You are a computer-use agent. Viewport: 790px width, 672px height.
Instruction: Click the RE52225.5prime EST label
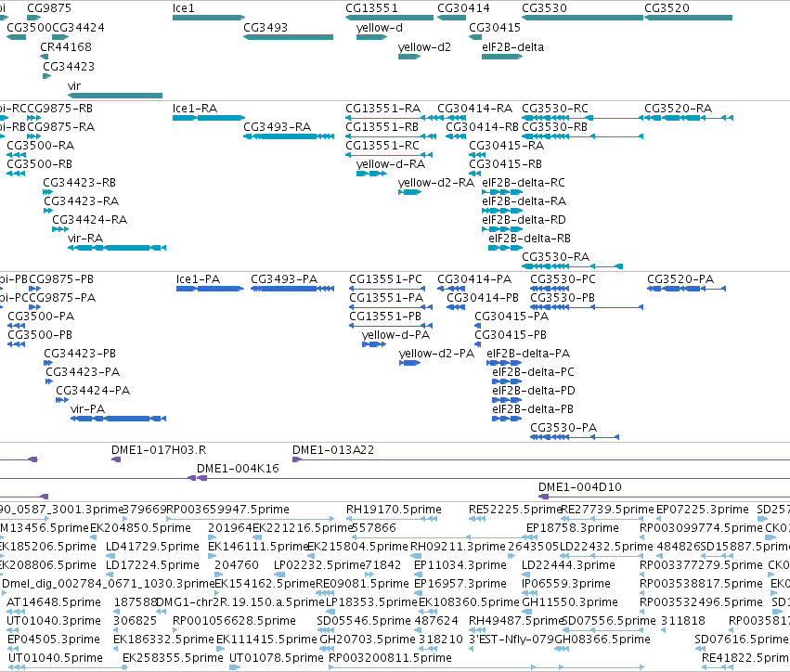515,510
